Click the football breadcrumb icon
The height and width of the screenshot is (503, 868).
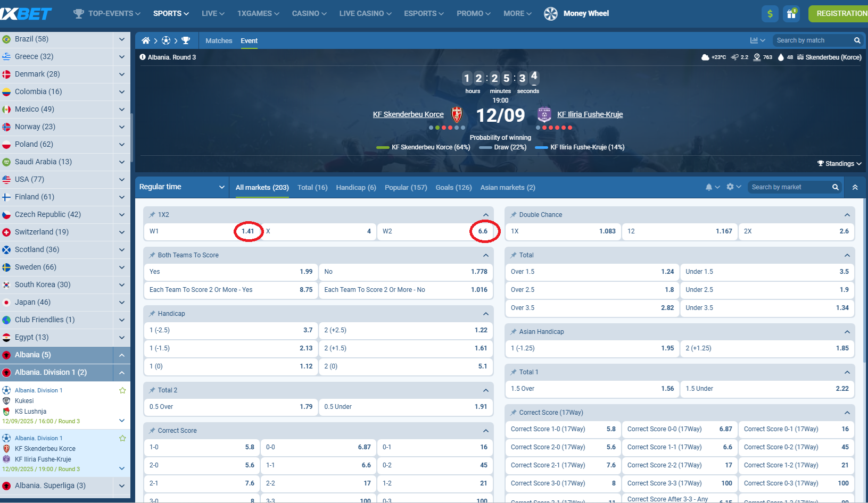(166, 40)
